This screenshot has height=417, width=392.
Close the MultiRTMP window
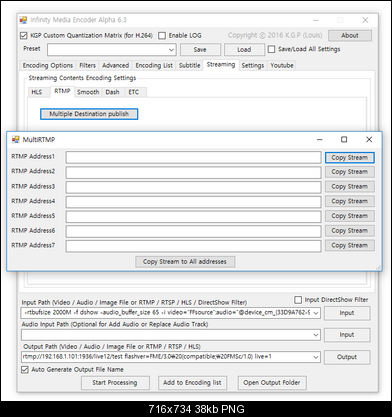click(369, 140)
